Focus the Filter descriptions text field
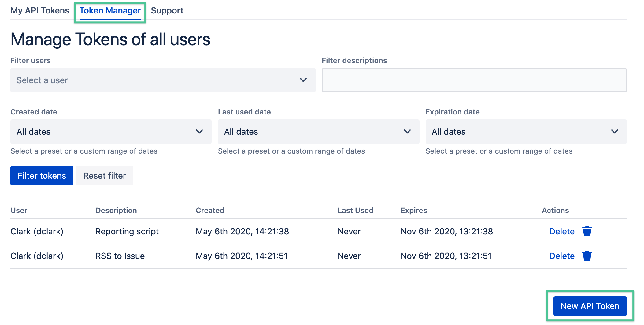The height and width of the screenshot is (325, 644). pyautogui.click(x=474, y=80)
